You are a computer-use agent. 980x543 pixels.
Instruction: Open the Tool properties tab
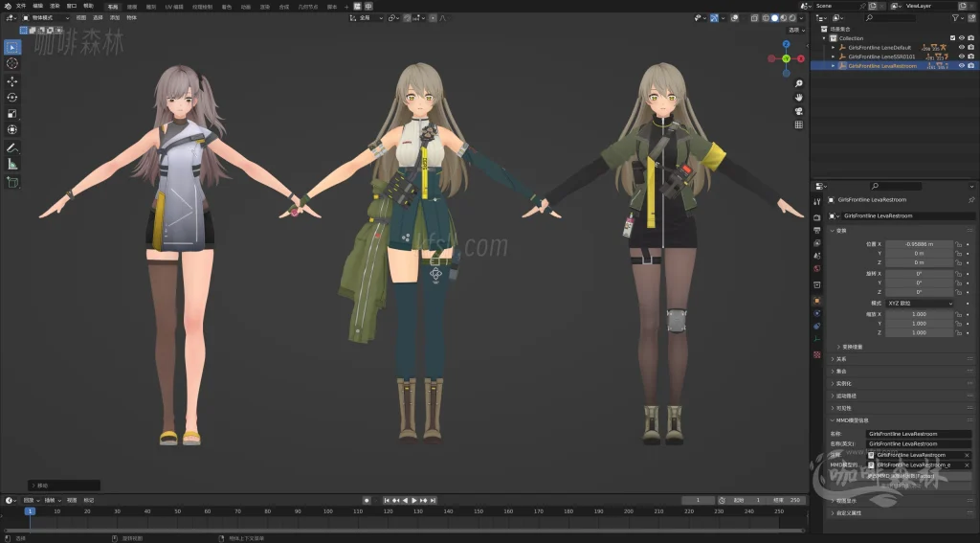[817, 201]
